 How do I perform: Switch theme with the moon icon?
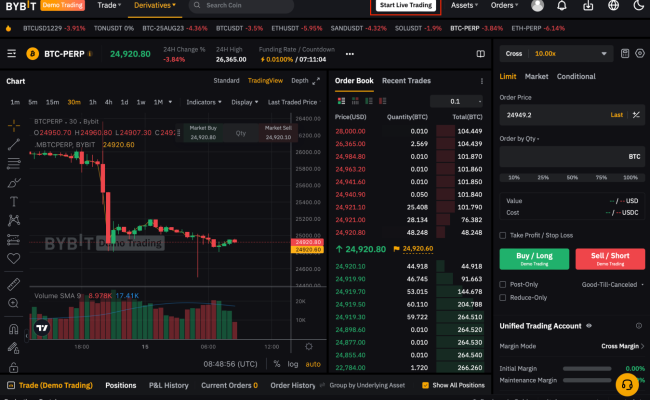[637, 6]
